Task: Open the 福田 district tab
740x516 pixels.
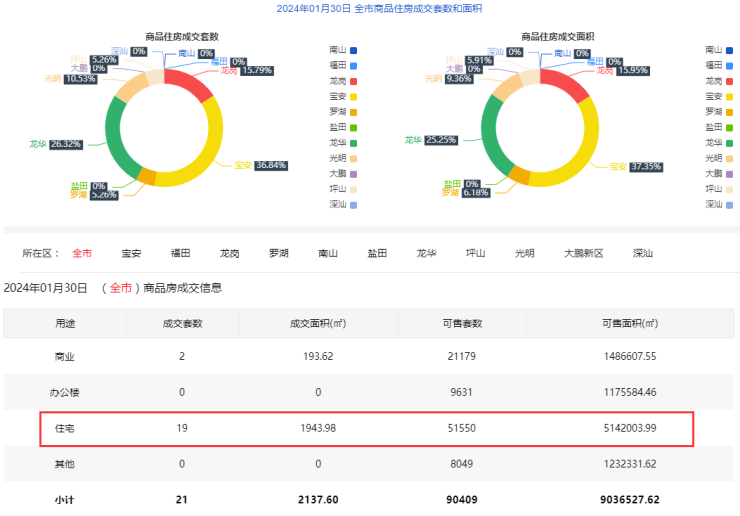Action: coord(180,253)
